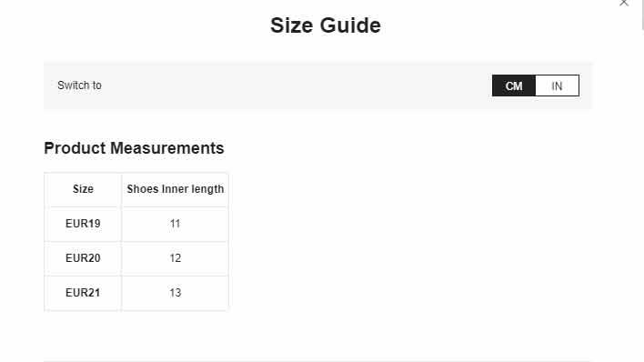Viewport: 644px width, 362px height.
Task: Click the dialog's vertical scrollbar
Action: (643, 15)
